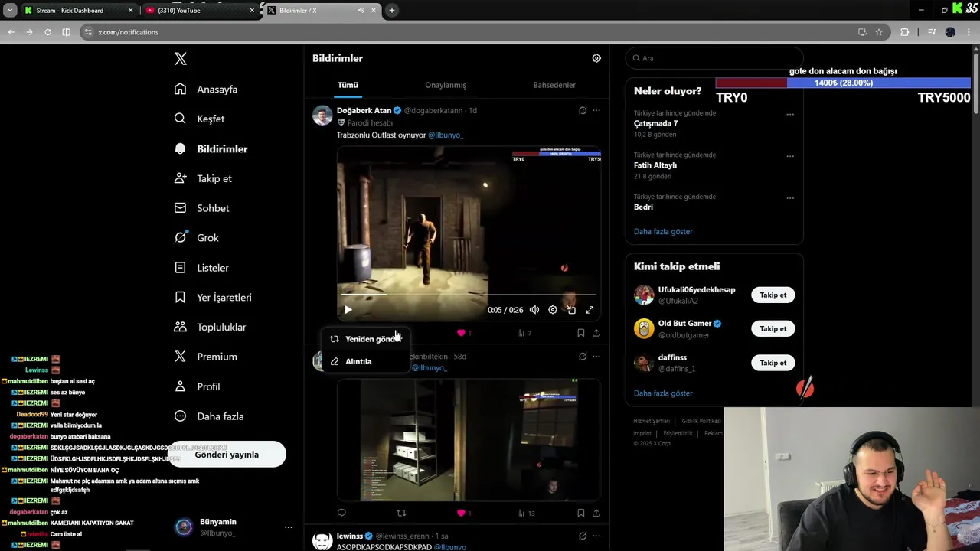This screenshot has width=980, height=551.
Task: Open Takip et in sidebar menu
Action: pos(203,178)
